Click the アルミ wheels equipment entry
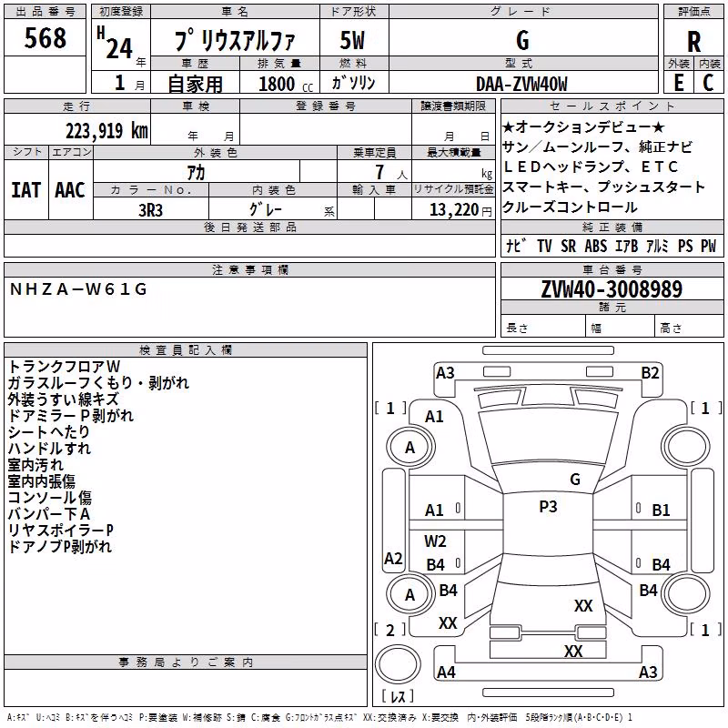728x728 pixels. pos(657,246)
